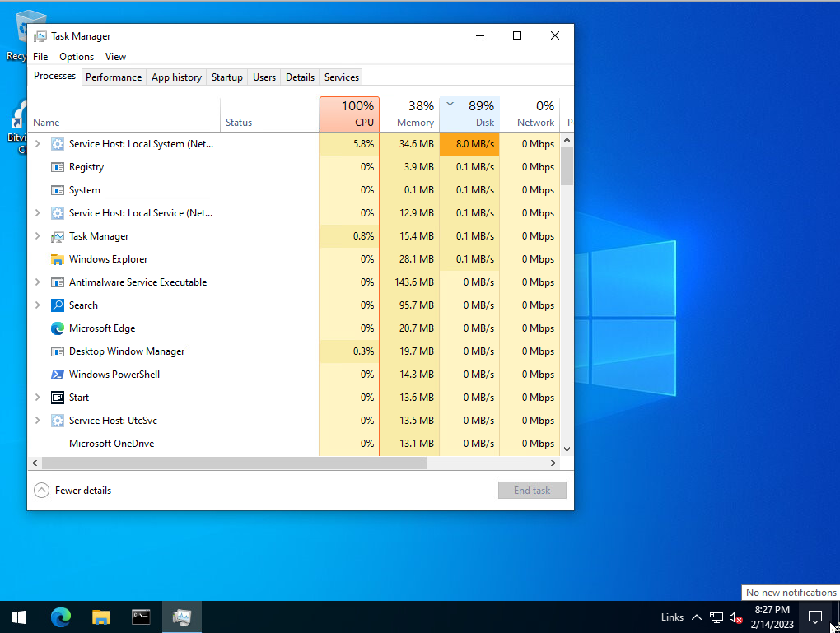
Task: Sort by the Name column header
Action: click(x=124, y=114)
